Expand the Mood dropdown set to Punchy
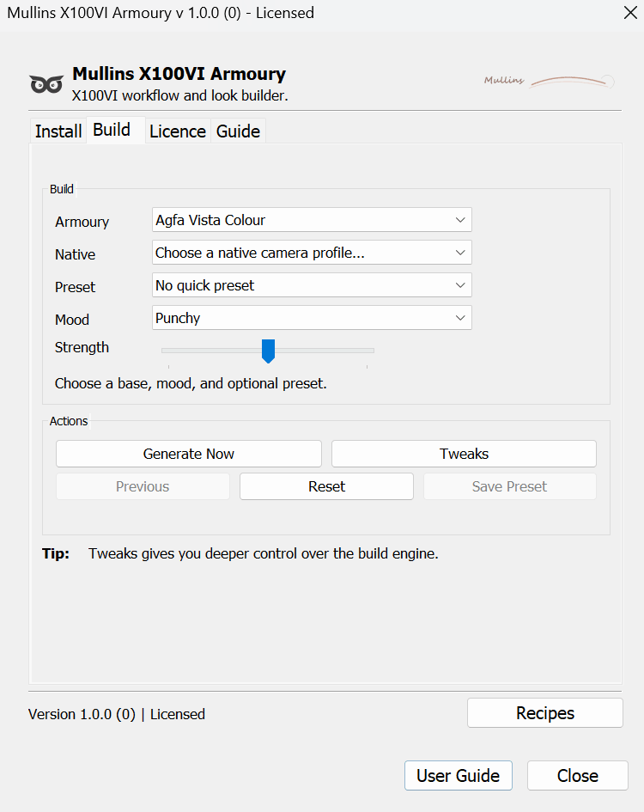 pyautogui.click(x=312, y=317)
